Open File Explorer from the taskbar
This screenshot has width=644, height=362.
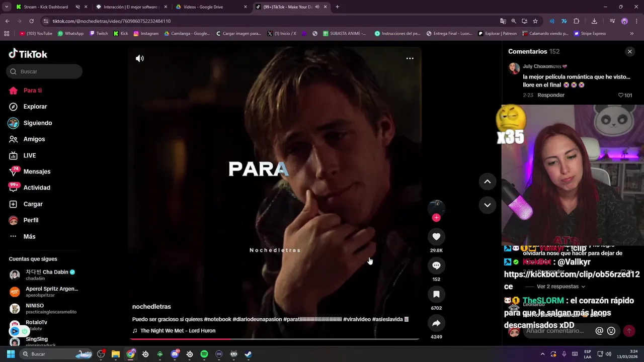[x=116, y=354]
